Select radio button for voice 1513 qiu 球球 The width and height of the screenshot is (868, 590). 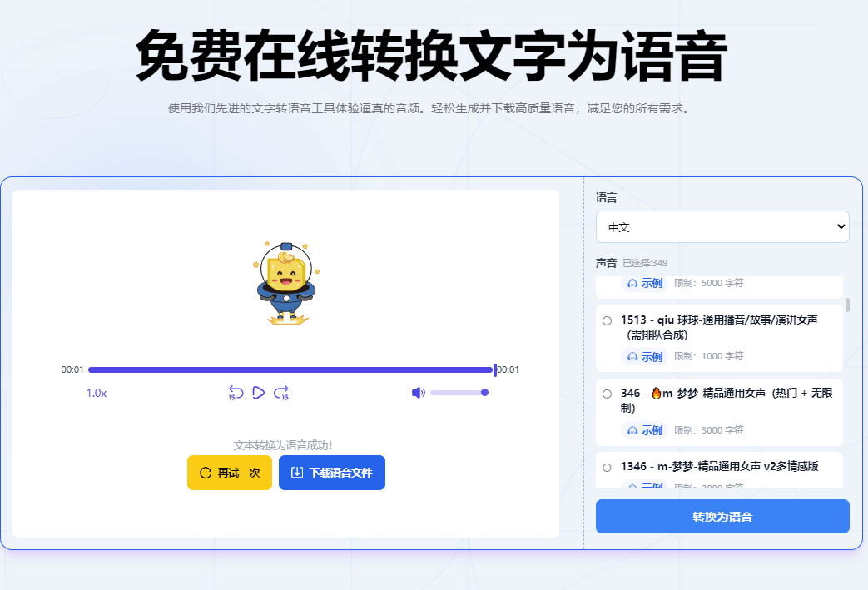(606, 320)
